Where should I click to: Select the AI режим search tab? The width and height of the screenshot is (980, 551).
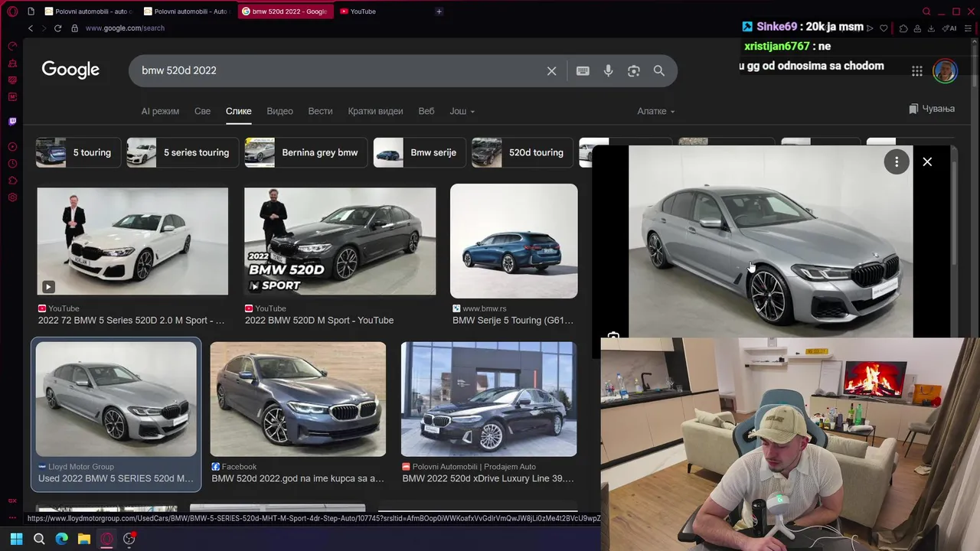click(x=160, y=111)
